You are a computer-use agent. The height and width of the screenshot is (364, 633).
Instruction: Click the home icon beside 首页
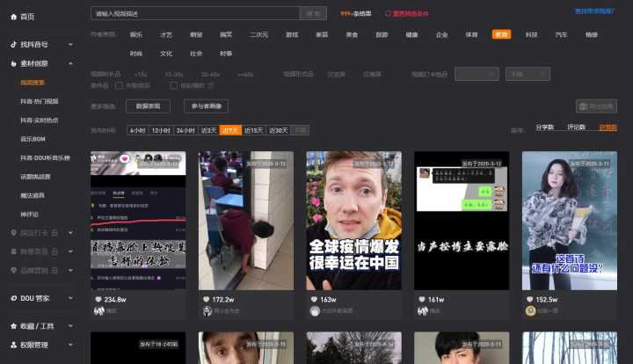(x=14, y=17)
